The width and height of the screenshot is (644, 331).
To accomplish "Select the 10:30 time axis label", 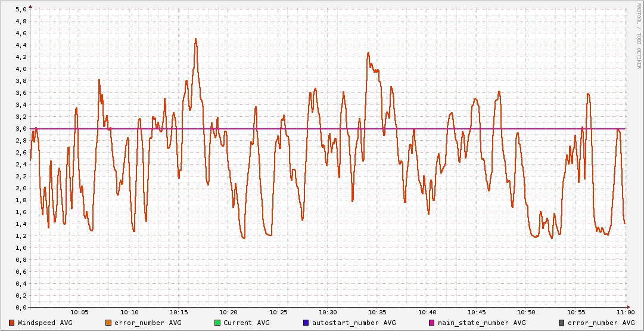I will (328, 313).
